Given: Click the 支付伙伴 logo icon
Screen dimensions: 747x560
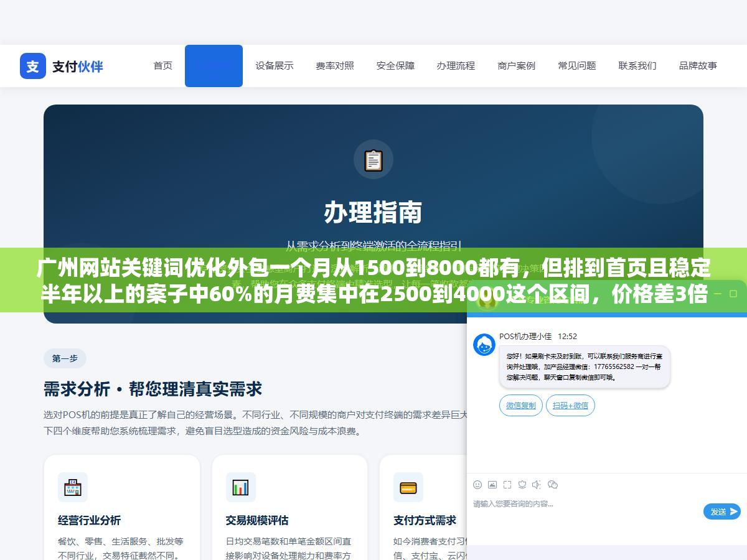Looking at the screenshot, I should point(33,66).
